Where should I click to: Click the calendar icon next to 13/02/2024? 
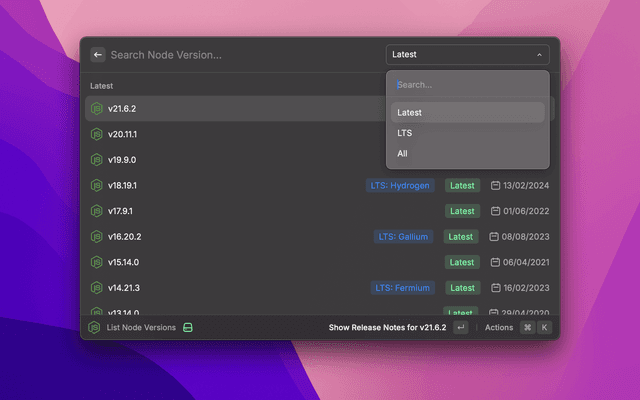point(495,186)
